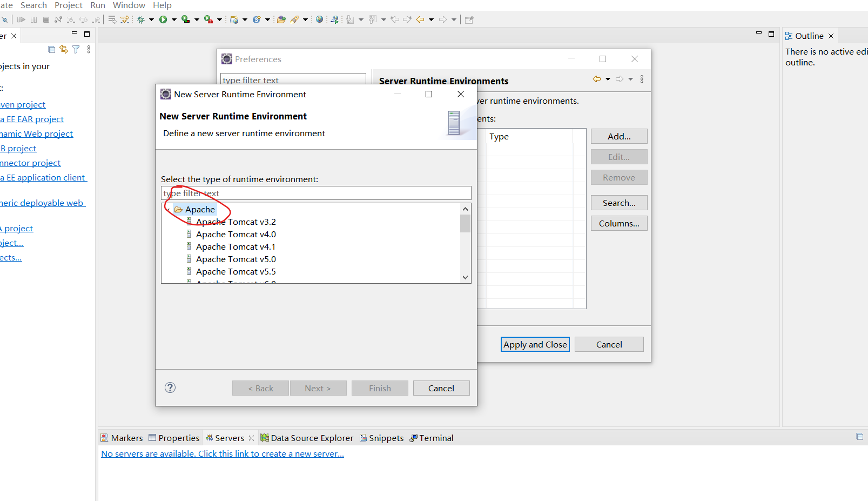
Task: Open the Coverage icon dropdown arrow
Action: pyautogui.click(x=197, y=20)
